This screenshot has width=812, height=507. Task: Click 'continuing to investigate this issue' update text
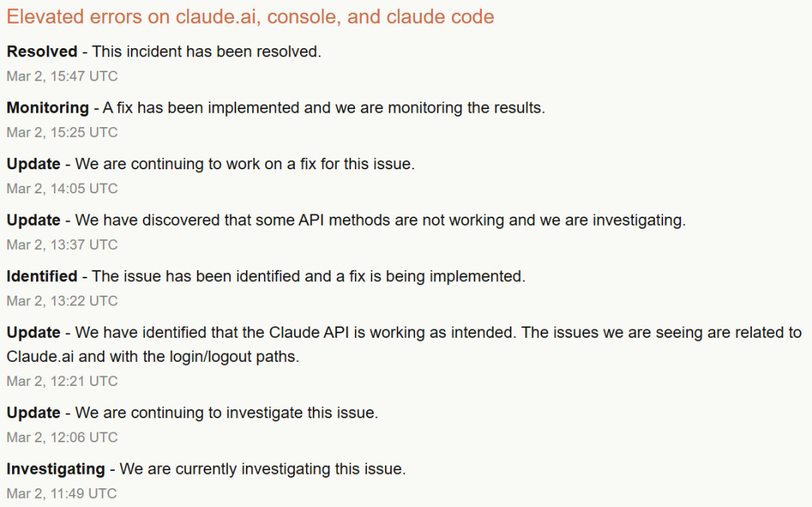[227, 413]
